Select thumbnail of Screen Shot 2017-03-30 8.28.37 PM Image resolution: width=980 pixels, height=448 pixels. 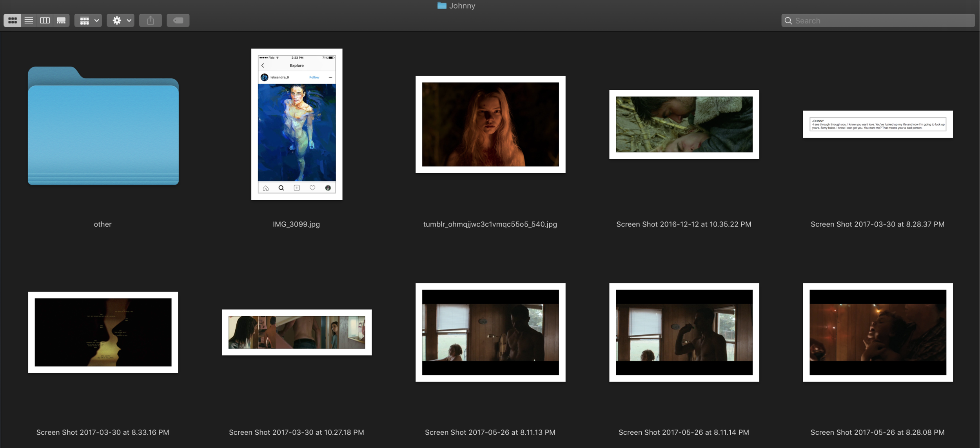pyautogui.click(x=878, y=124)
